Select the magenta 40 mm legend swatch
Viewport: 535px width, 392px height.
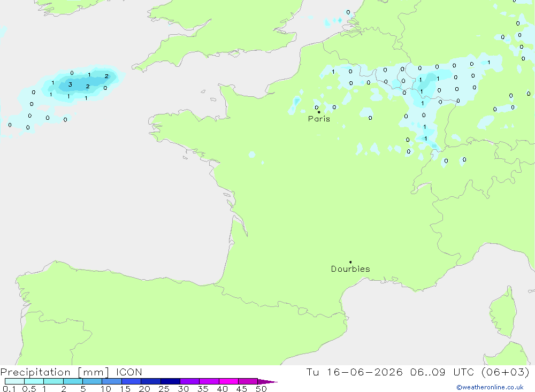(x=228, y=381)
